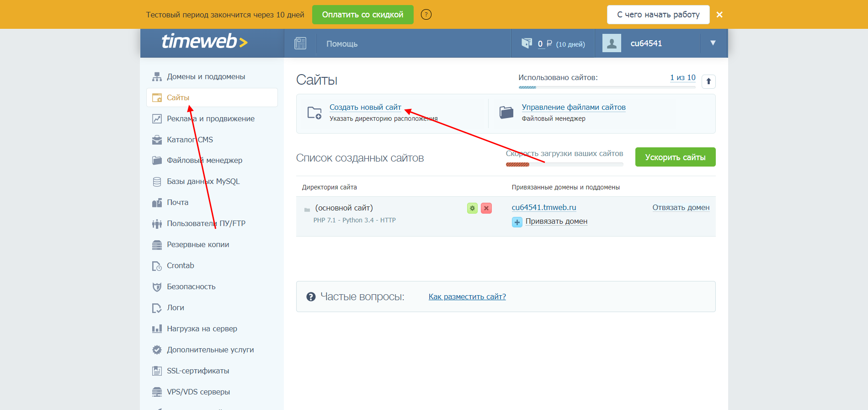Click the user avatar icon

[612, 43]
